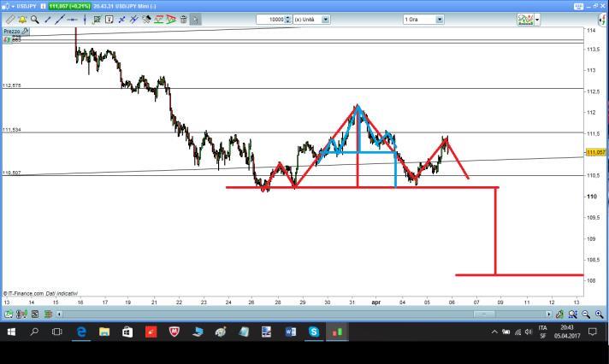609x364 pixels.
Task: Activate the magnifier zoom tool
Action: 34,20
